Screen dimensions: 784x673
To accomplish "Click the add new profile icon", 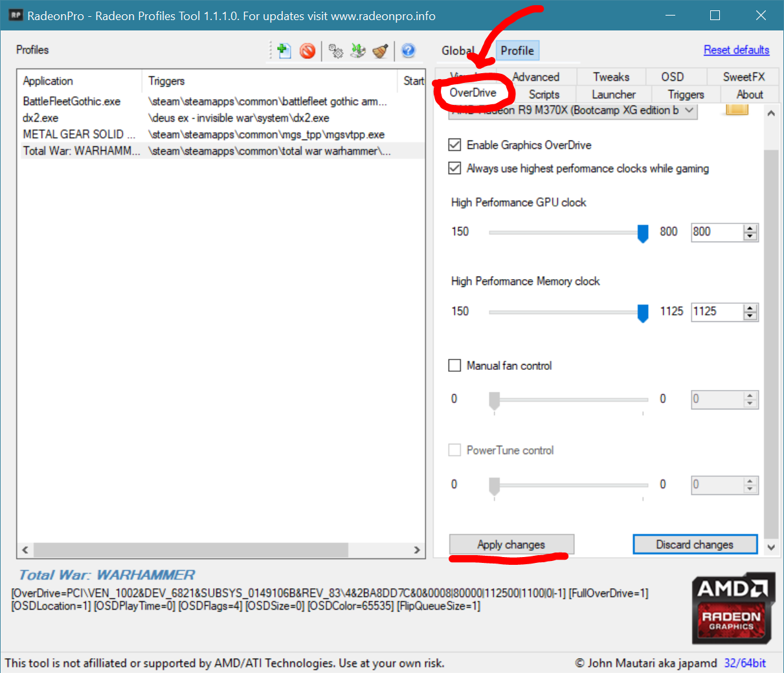I will (284, 51).
